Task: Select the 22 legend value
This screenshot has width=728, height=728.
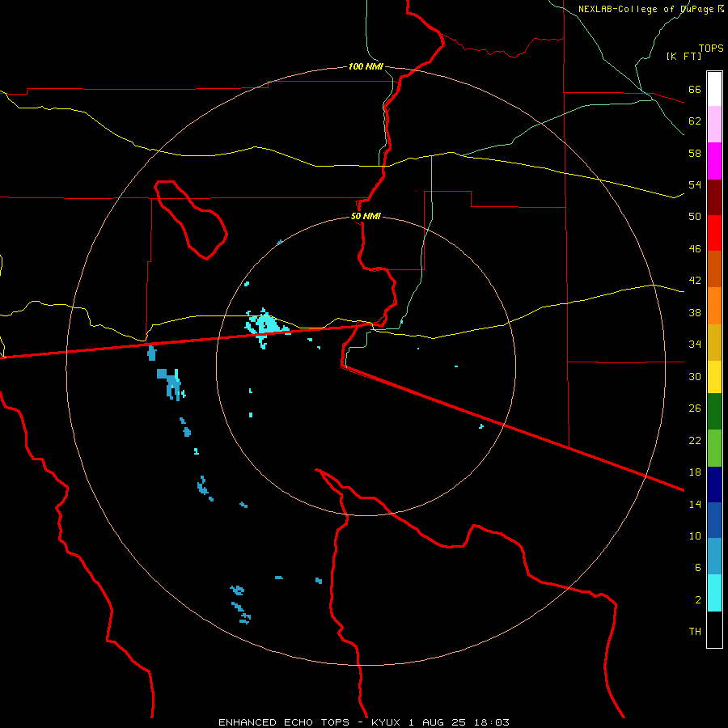Action: (695, 440)
